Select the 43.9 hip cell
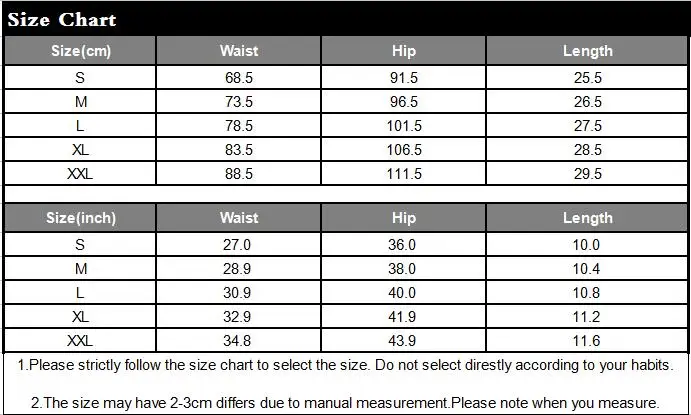Screen dimensions: 691x415 [x=404, y=341]
